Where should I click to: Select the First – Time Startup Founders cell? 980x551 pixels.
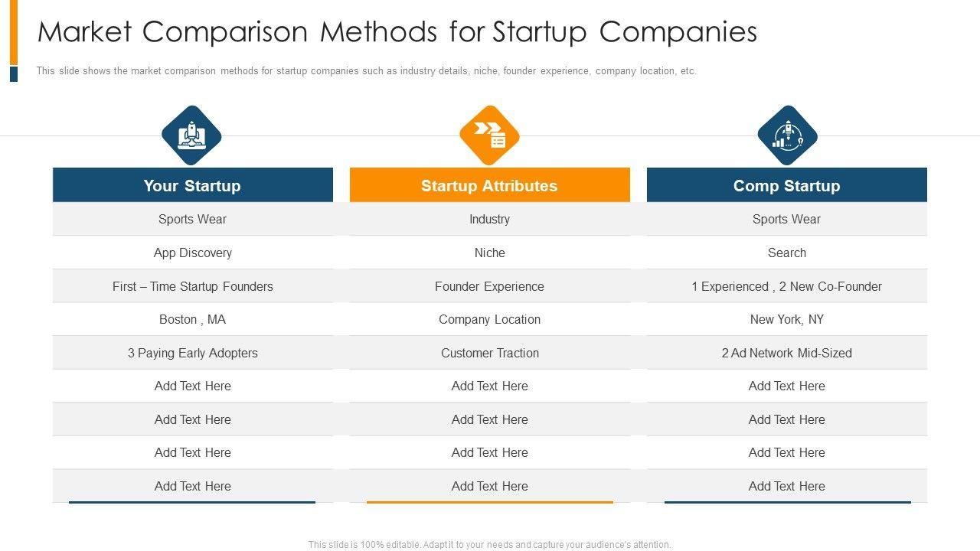(192, 286)
